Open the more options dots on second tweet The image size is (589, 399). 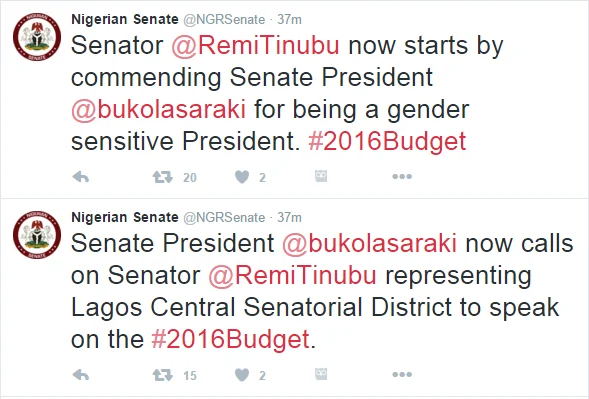[402, 374]
